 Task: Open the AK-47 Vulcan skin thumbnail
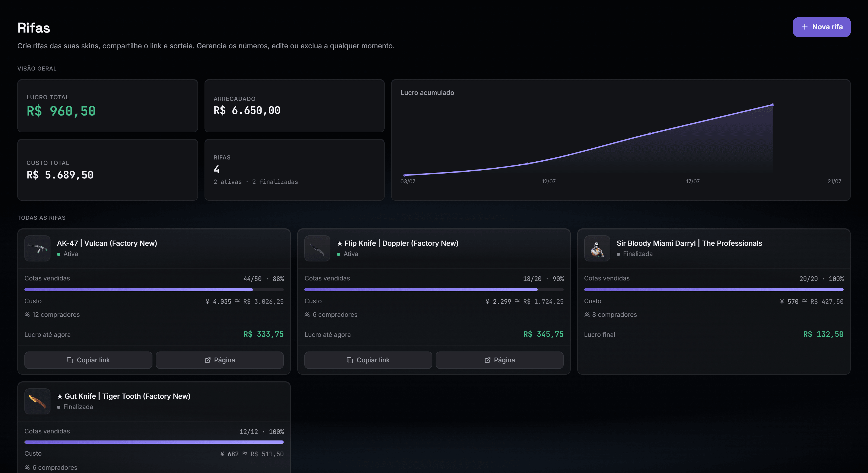pyautogui.click(x=37, y=248)
